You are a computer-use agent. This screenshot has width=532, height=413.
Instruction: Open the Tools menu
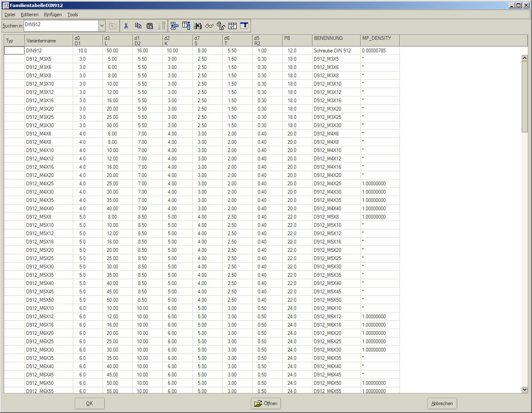[x=73, y=15]
